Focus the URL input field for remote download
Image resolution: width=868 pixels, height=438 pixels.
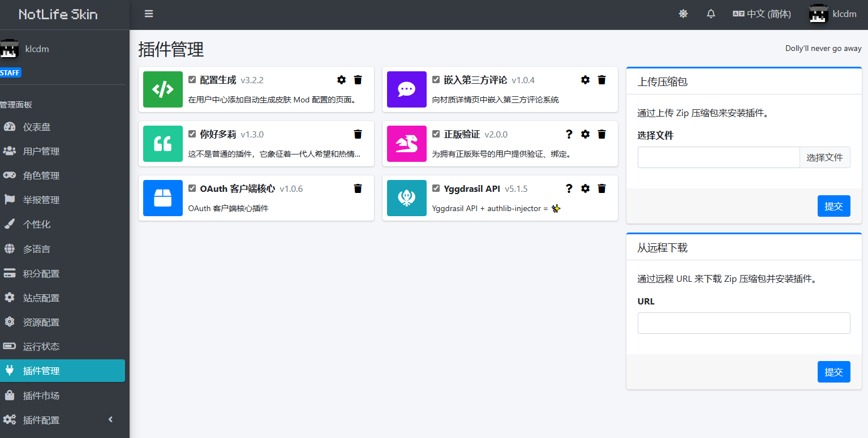[744, 323]
